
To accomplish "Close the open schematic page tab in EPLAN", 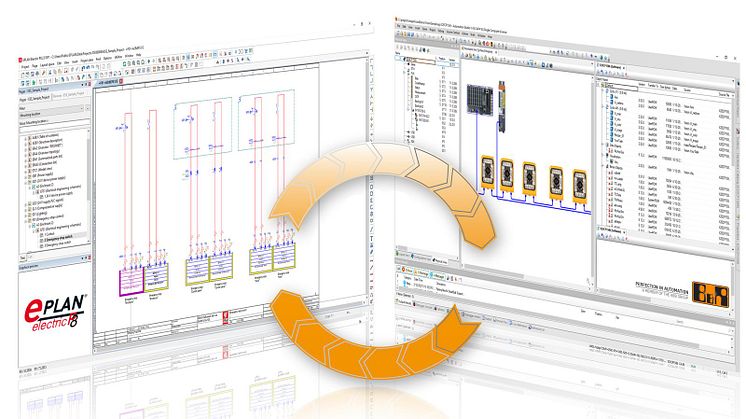I will click(121, 81).
